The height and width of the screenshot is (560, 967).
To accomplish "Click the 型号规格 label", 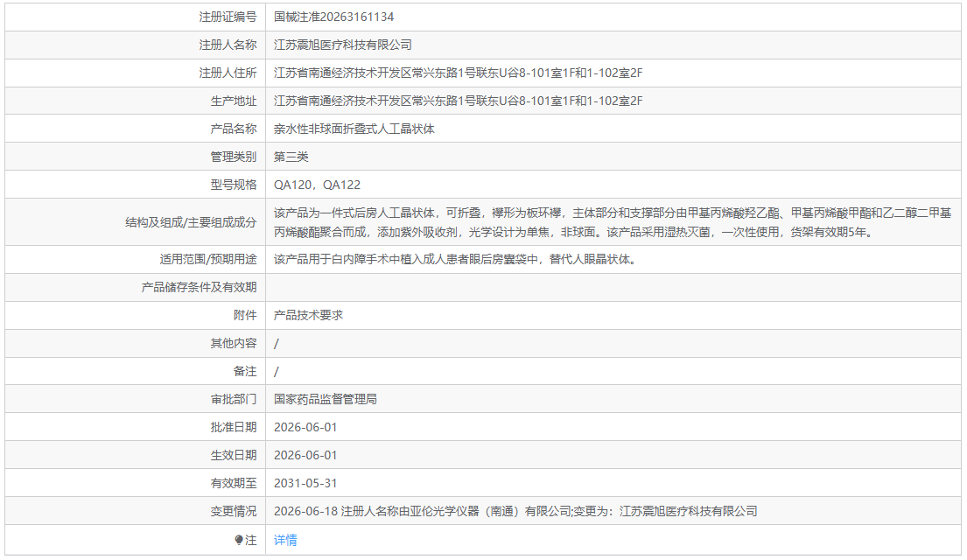I will pyautogui.click(x=234, y=185).
